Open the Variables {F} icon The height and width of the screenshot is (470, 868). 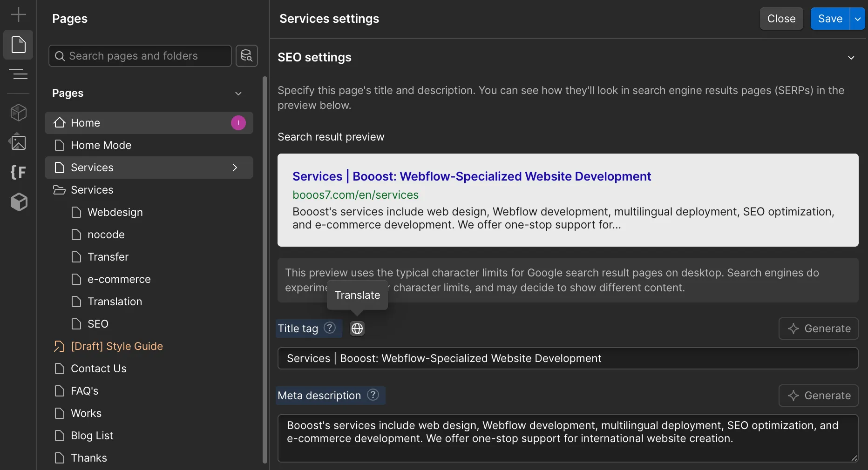[x=18, y=172]
